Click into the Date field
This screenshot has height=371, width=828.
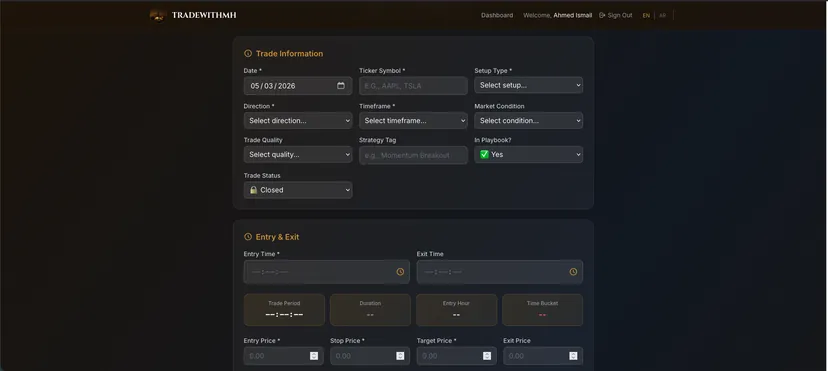coord(298,85)
